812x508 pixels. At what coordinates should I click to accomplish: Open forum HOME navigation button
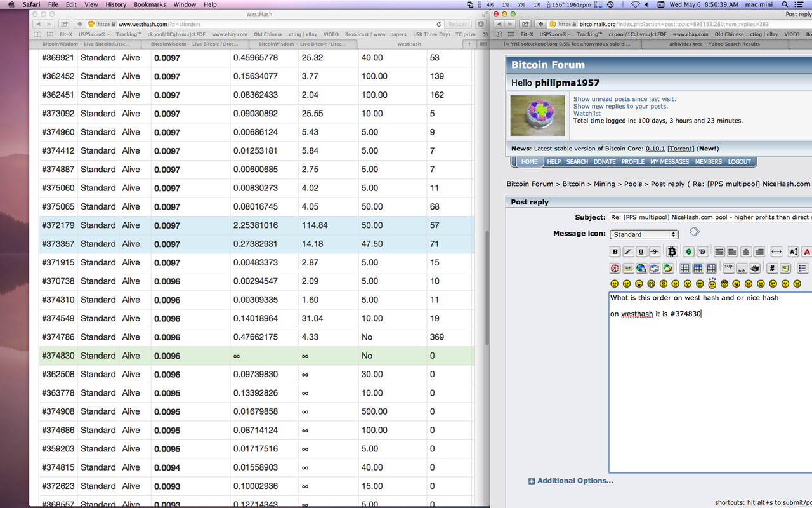[529, 162]
